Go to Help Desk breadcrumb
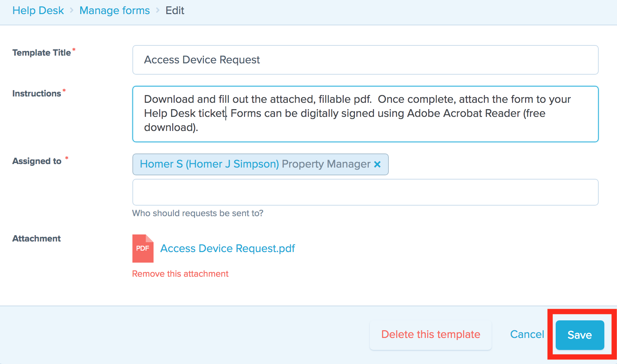Screen dimensions: 617x364 click(38, 11)
